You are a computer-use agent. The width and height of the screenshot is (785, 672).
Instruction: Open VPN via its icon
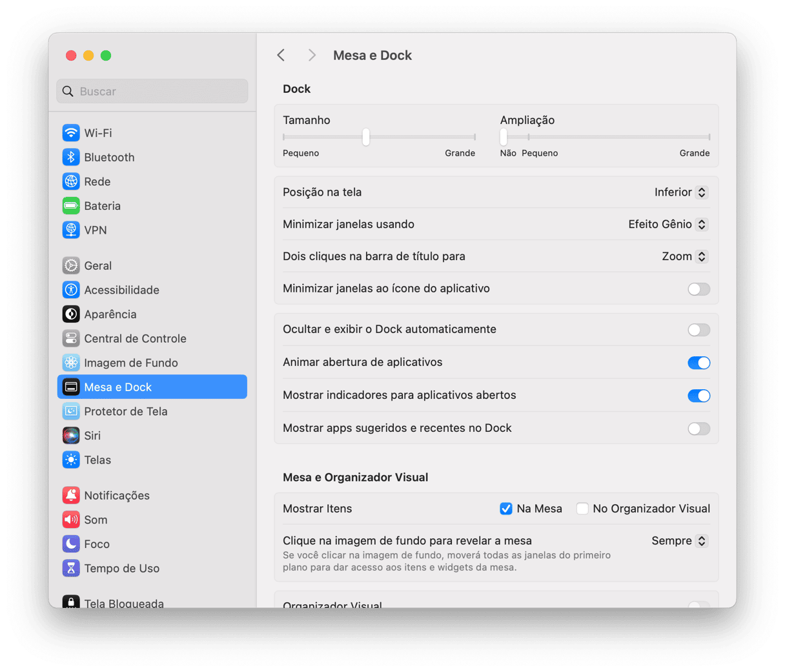pyautogui.click(x=71, y=230)
